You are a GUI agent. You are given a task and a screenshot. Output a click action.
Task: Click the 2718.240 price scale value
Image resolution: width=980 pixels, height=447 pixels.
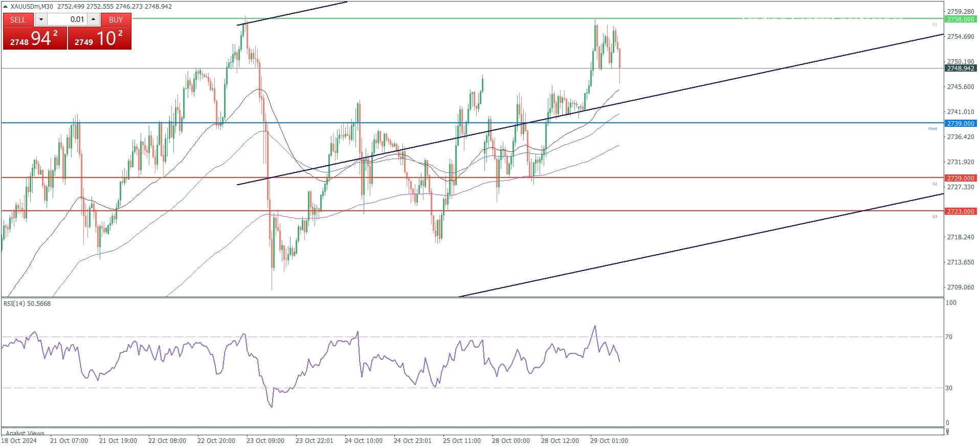961,237
